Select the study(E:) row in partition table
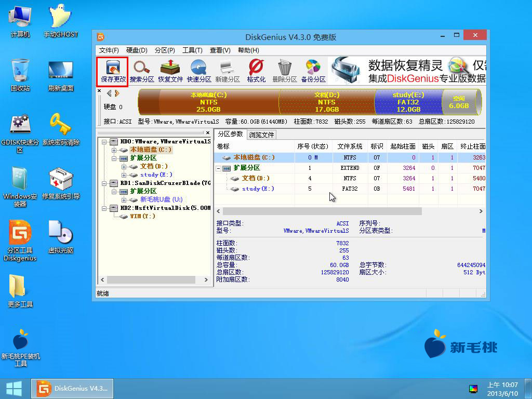Viewport: 532px width, 399px height. (x=350, y=189)
